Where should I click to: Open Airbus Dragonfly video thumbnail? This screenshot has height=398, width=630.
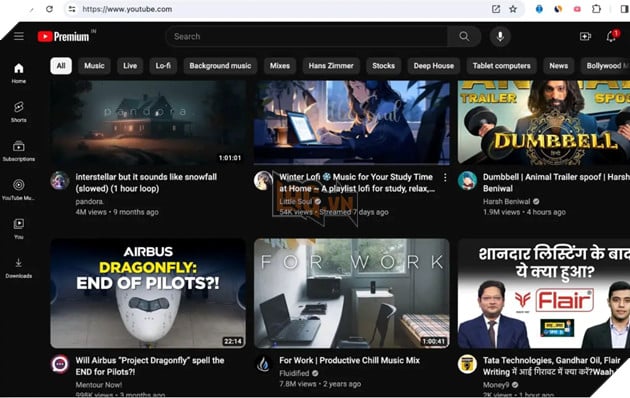tap(148, 293)
